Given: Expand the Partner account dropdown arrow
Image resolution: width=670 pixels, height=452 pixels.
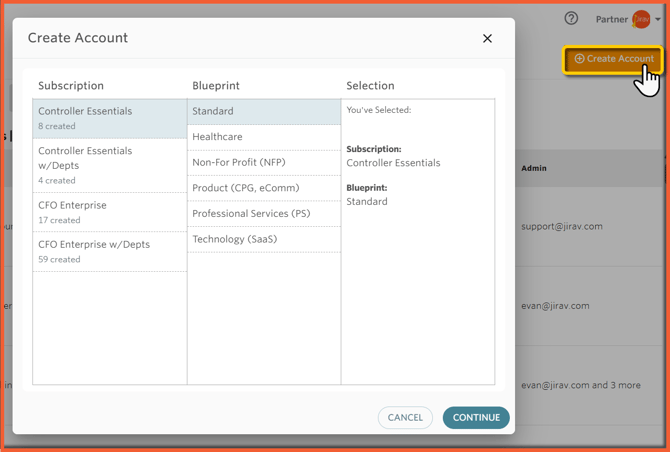Looking at the screenshot, I should tap(658, 20).
